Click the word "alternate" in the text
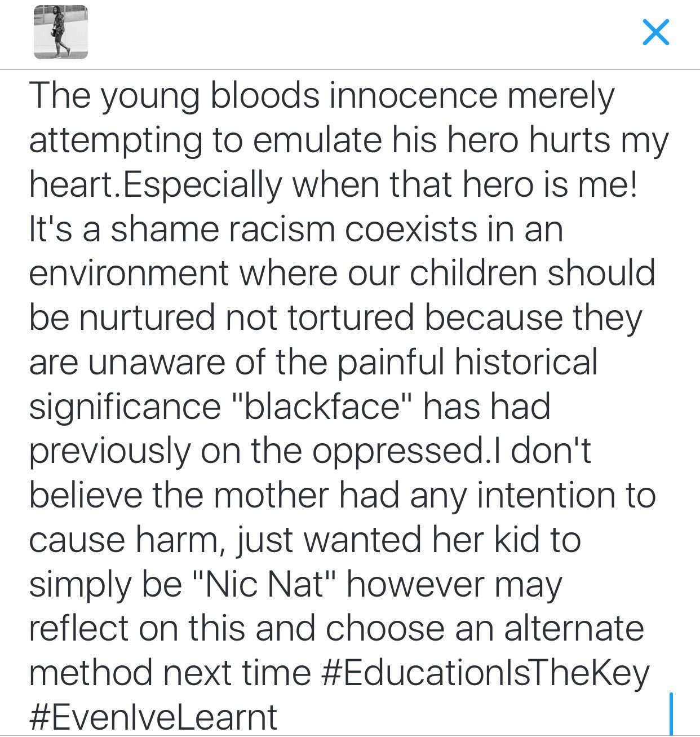Viewport: 700px width, 737px height. (x=574, y=628)
